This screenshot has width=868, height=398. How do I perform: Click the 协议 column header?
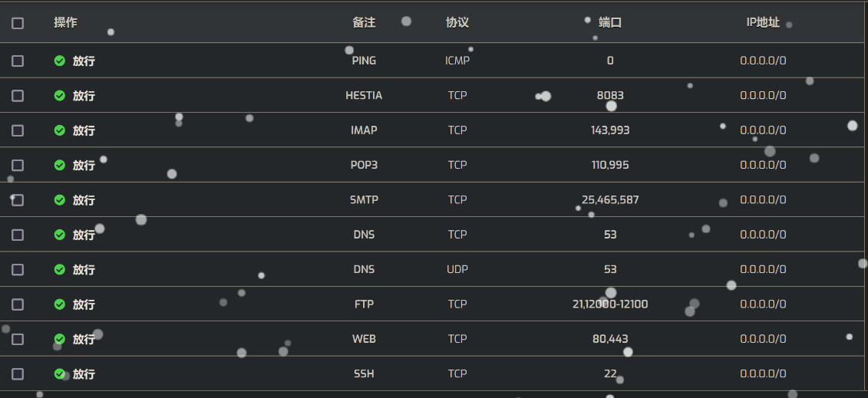[x=457, y=23]
